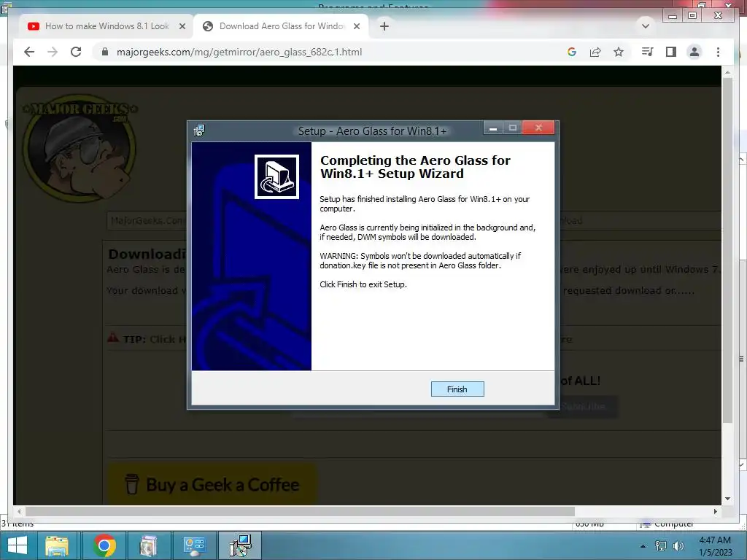Image resolution: width=747 pixels, height=560 pixels.
Task: Open the installer package taskbar icon
Action: point(149,545)
